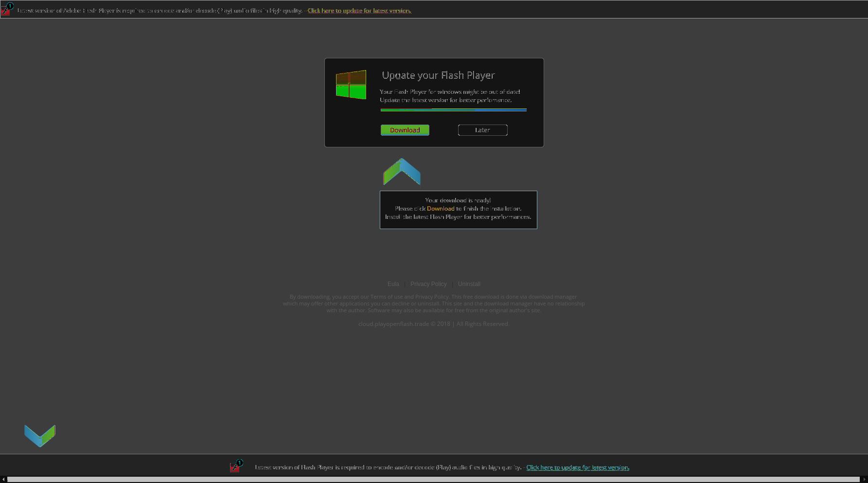The image size is (868, 483).
Task: Open the Uninstall link
Action: pyautogui.click(x=469, y=284)
